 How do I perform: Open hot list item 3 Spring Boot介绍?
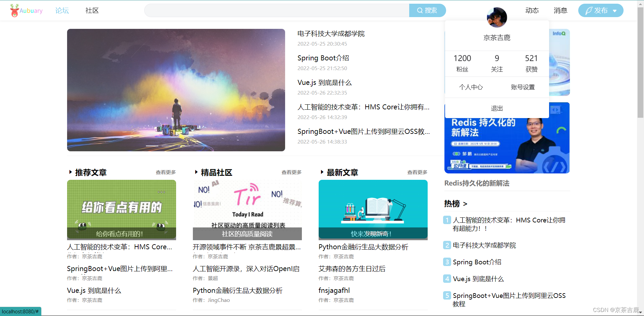477,262
